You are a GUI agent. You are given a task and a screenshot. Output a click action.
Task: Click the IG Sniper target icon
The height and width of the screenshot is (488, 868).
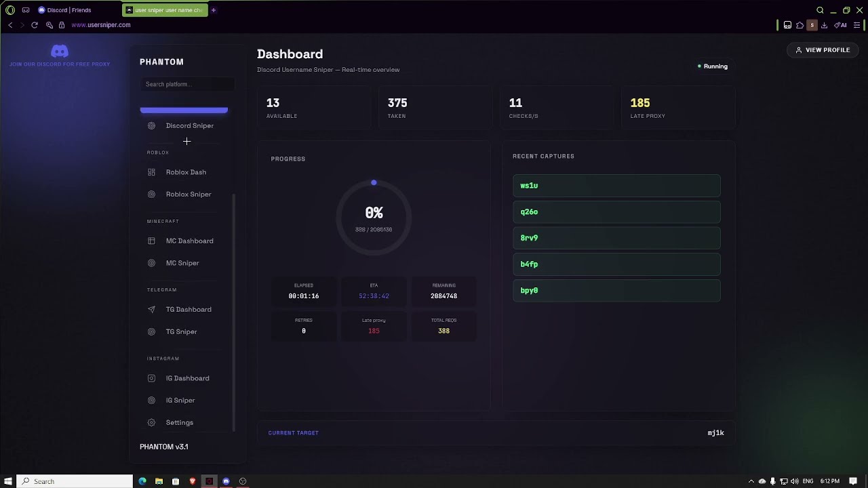coord(151,401)
